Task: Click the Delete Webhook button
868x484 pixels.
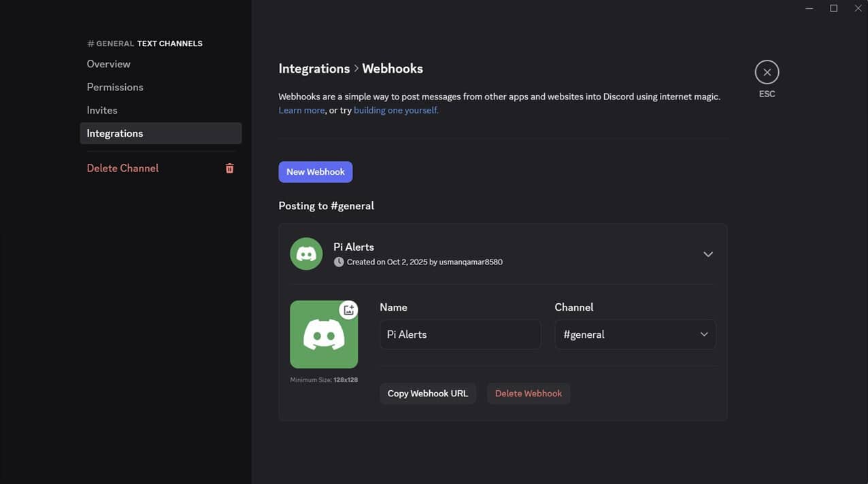Action: (528, 394)
